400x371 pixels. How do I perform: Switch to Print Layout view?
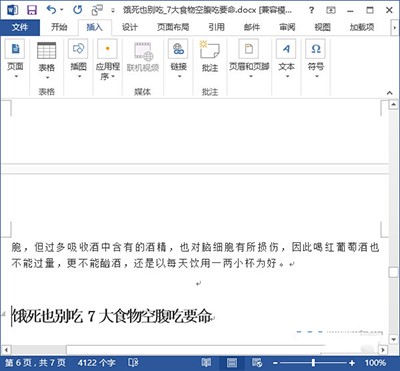tap(232, 362)
